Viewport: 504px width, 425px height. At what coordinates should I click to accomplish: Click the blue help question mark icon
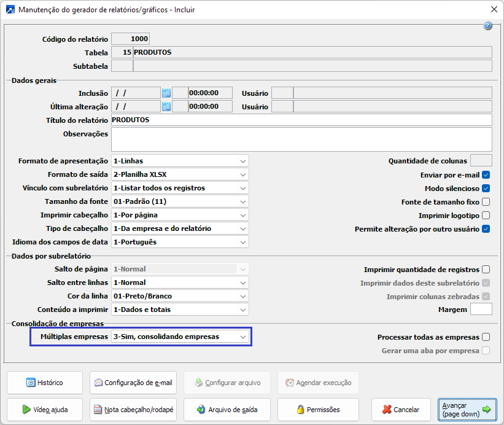tap(487, 26)
